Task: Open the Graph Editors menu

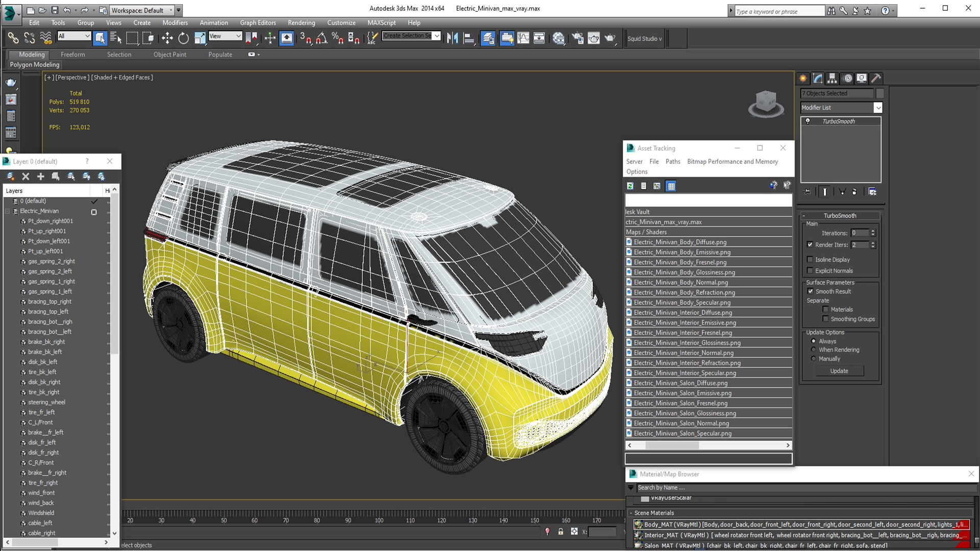Action: (x=258, y=23)
